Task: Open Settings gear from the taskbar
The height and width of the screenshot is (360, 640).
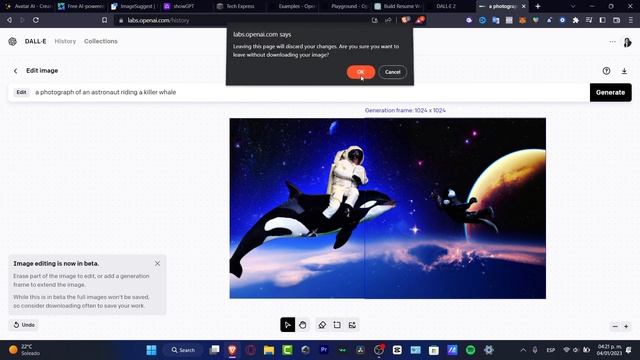Action: tap(489, 350)
